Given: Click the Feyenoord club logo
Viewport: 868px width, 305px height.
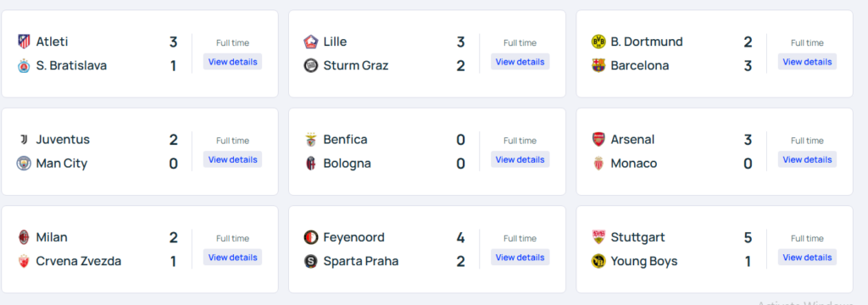Looking at the screenshot, I should (311, 237).
